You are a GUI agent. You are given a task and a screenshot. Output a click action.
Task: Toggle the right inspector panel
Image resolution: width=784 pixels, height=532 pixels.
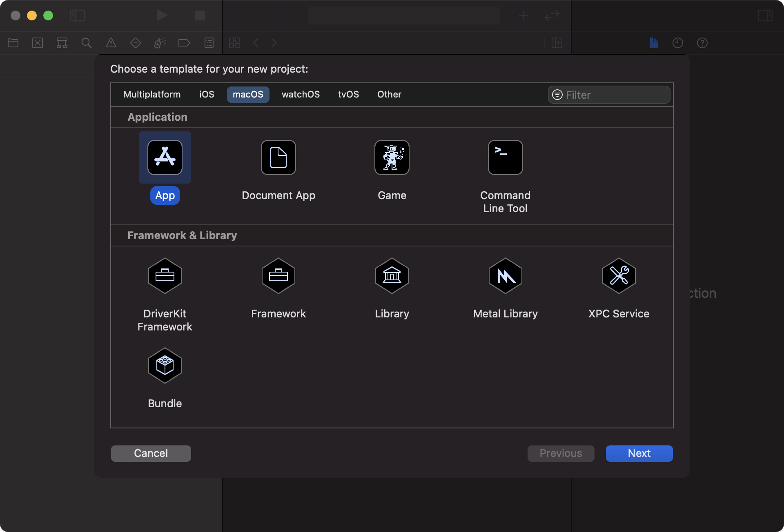[x=765, y=16]
